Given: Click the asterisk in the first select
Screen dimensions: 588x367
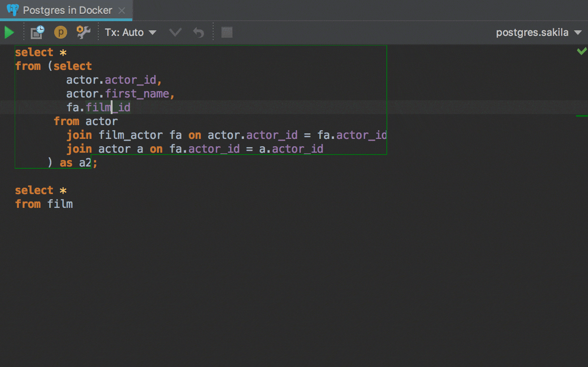Looking at the screenshot, I should 63,52.
